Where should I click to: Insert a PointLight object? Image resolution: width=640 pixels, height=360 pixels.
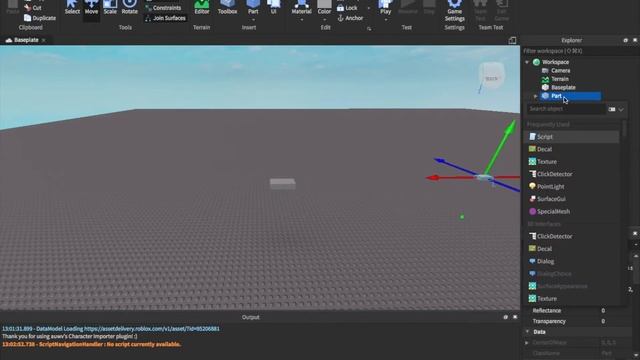[x=571, y=187]
